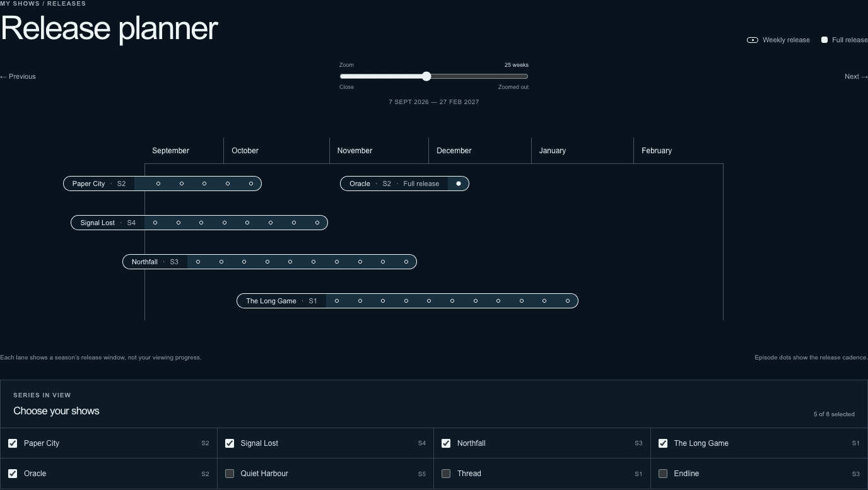Viewport: 868px width, 490px height.
Task: Click last episode dot of The Long Game
Action: pyautogui.click(x=568, y=301)
